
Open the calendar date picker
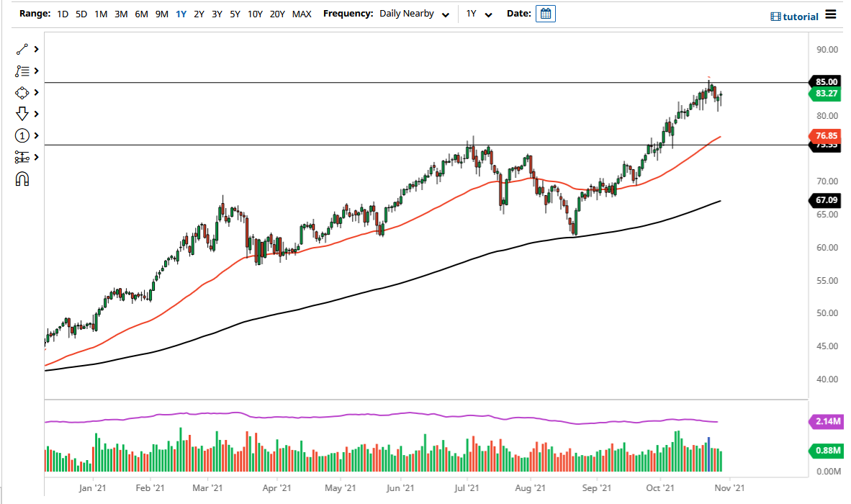(545, 13)
